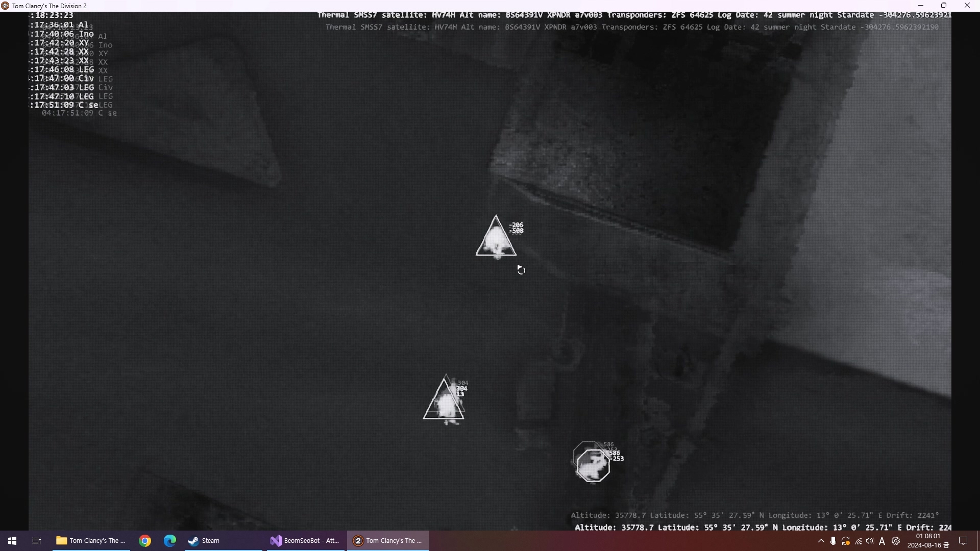Switch to Tom Clancy's File Explorer window
Viewport: 980px width, 551px height.
pos(91,541)
